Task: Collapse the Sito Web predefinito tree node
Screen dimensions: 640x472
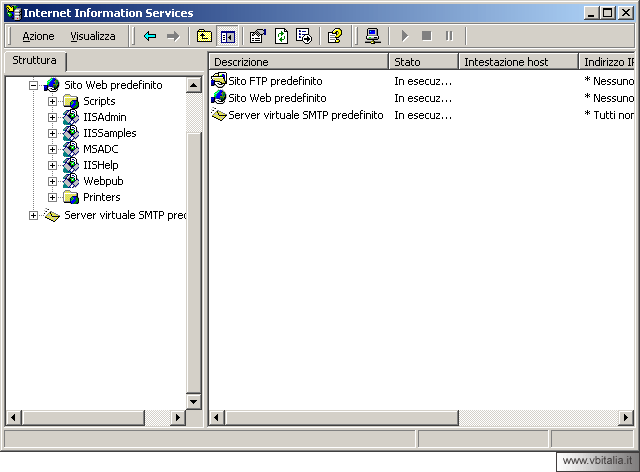Action: pyautogui.click(x=33, y=85)
